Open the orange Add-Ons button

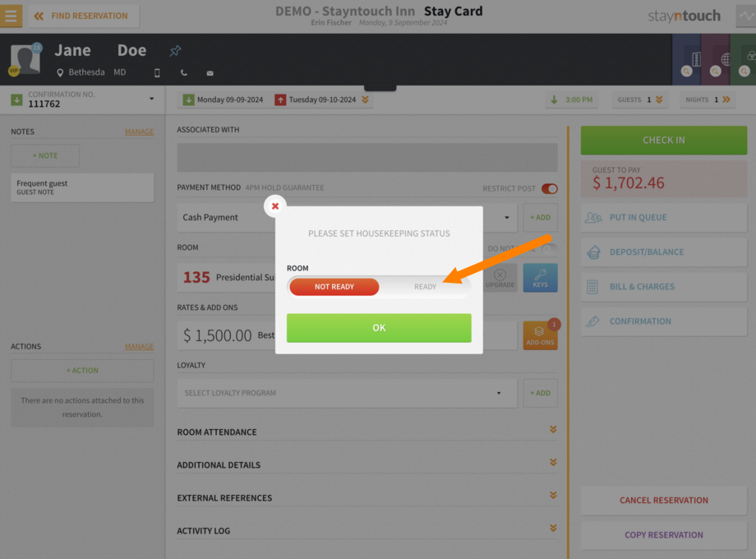pyautogui.click(x=540, y=335)
